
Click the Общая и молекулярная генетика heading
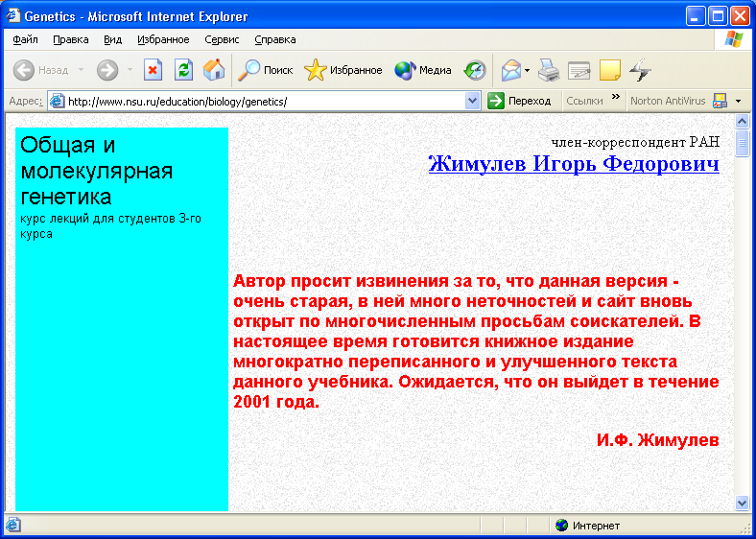pyautogui.click(x=97, y=171)
